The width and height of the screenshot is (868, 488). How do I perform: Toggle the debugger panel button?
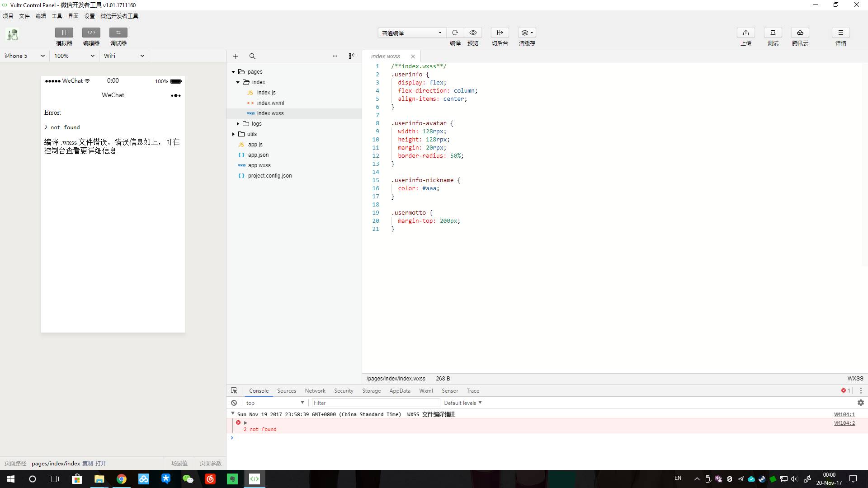point(118,33)
